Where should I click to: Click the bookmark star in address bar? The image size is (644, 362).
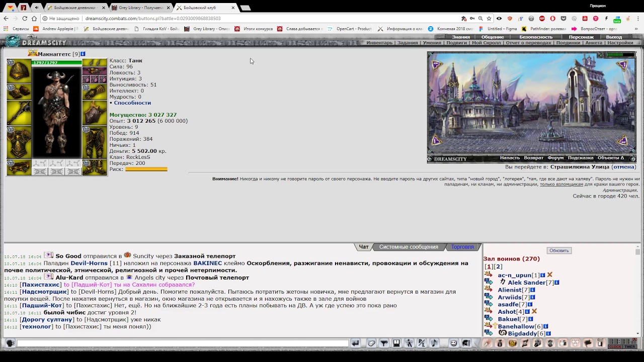pyautogui.click(x=489, y=19)
